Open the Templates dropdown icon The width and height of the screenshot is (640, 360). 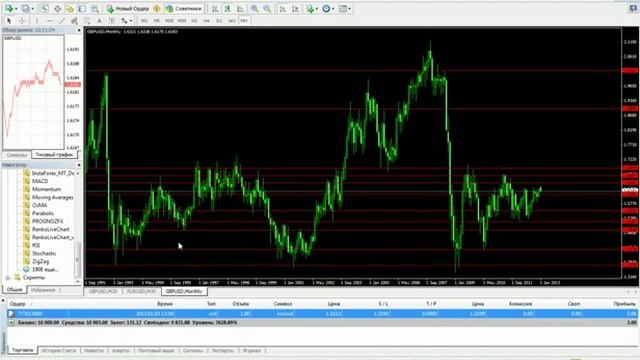[344, 9]
